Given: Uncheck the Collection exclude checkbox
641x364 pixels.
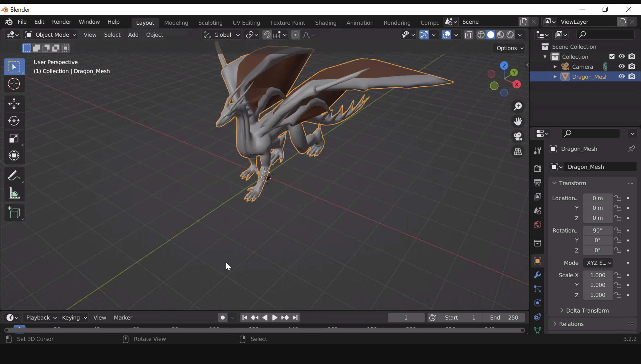Looking at the screenshot, I should point(612,56).
